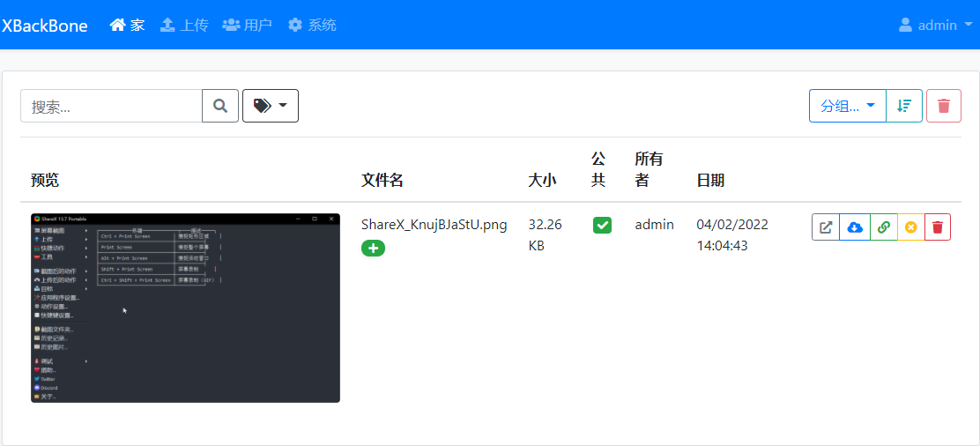The height and width of the screenshot is (446, 980).
Task: Toggle the green public checkmark
Action: point(602,225)
